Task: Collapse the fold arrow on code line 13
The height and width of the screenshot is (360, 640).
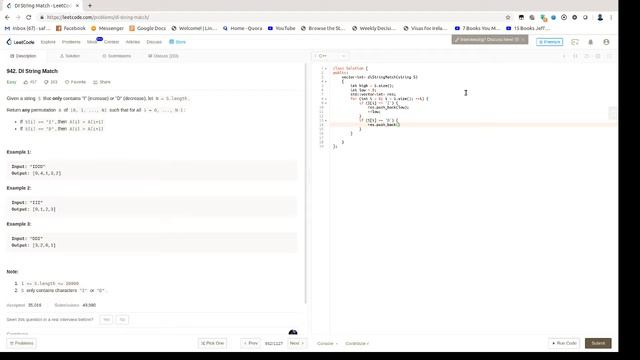Action: (x=325, y=120)
